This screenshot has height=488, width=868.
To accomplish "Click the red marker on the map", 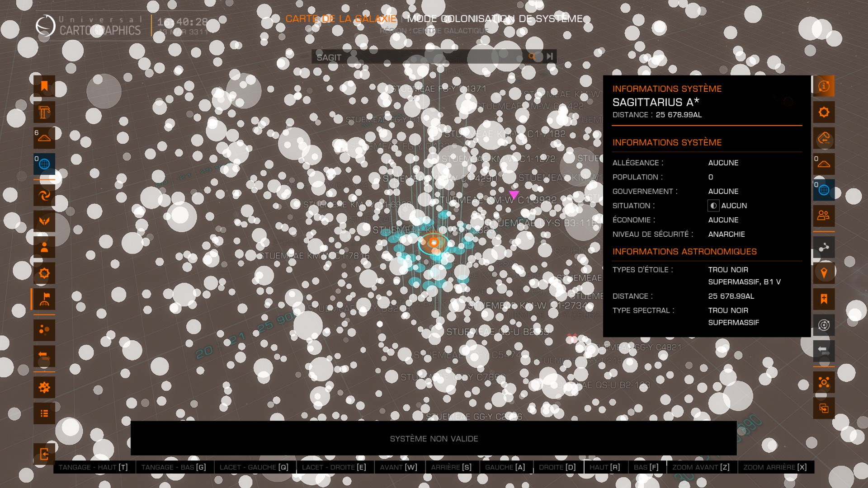I will coord(572,338).
